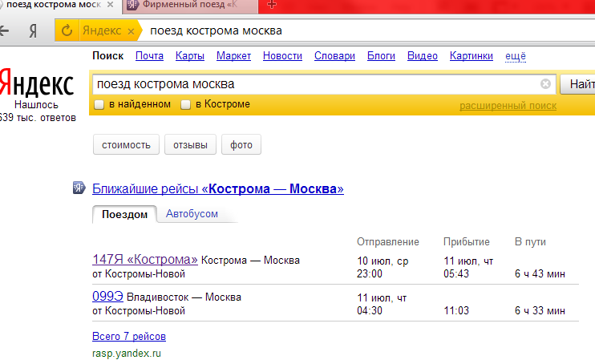Open Картинки search

tap(472, 56)
